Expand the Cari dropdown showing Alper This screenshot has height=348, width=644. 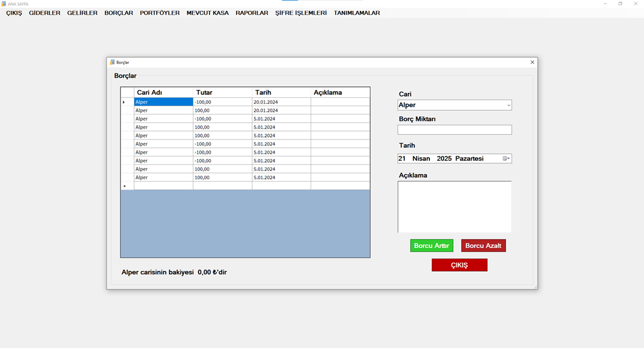pos(508,105)
